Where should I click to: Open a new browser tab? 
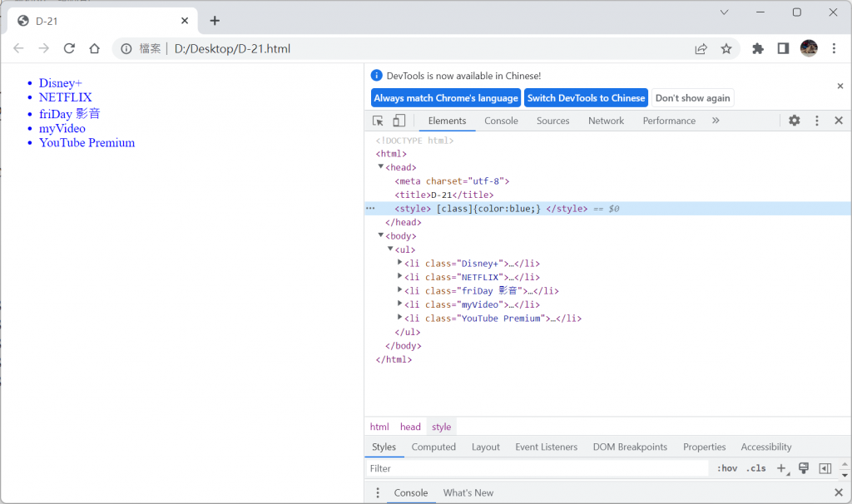pos(215,21)
